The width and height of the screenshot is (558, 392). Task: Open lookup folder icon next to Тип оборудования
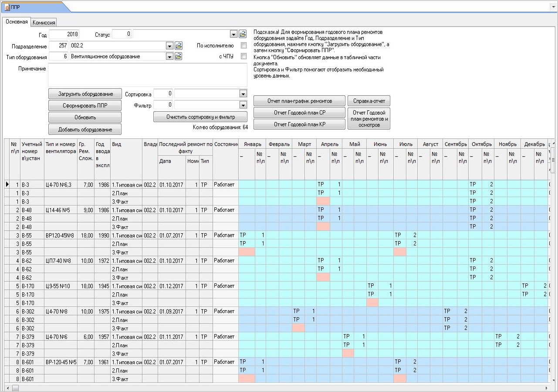point(178,56)
